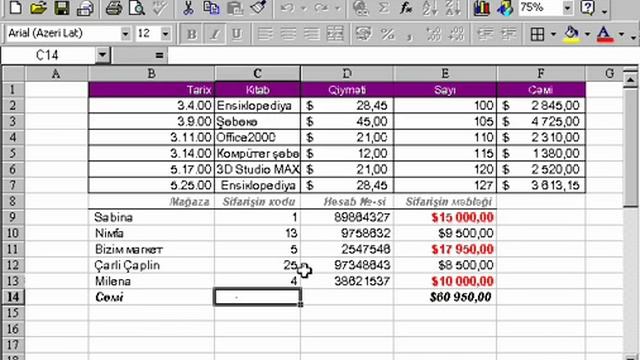Run the Spelling check icon

coord(160,7)
